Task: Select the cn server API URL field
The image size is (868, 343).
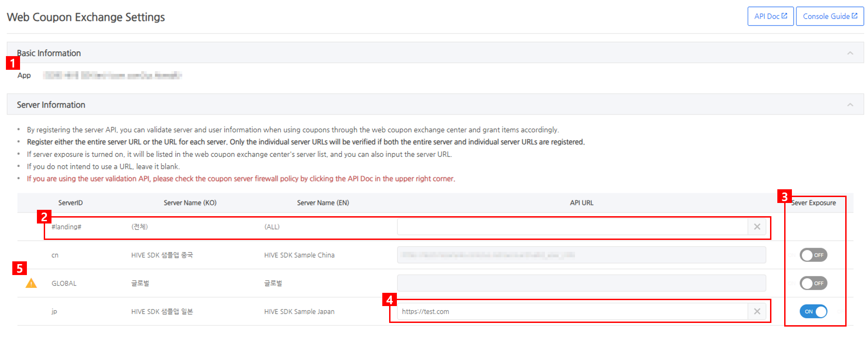Action: [581, 255]
